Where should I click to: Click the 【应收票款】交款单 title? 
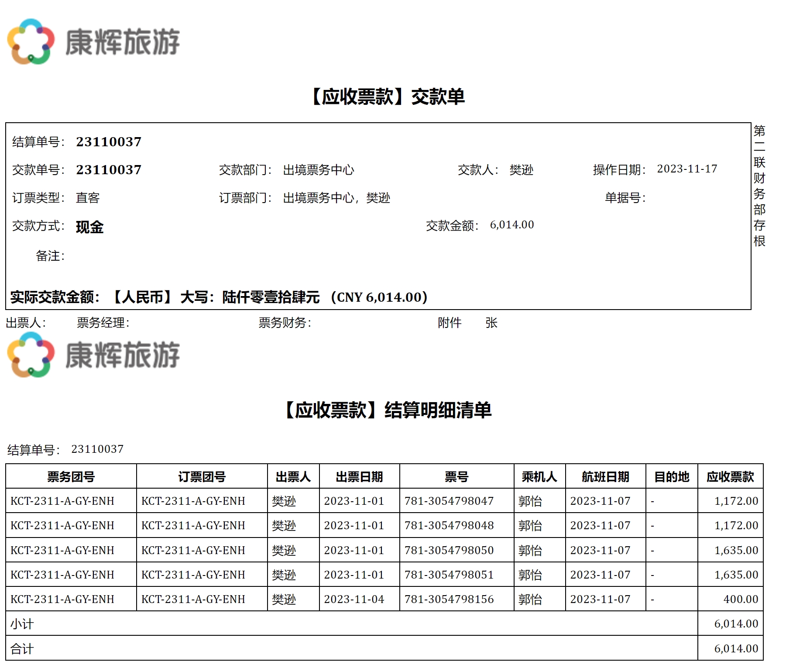coord(387,96)
